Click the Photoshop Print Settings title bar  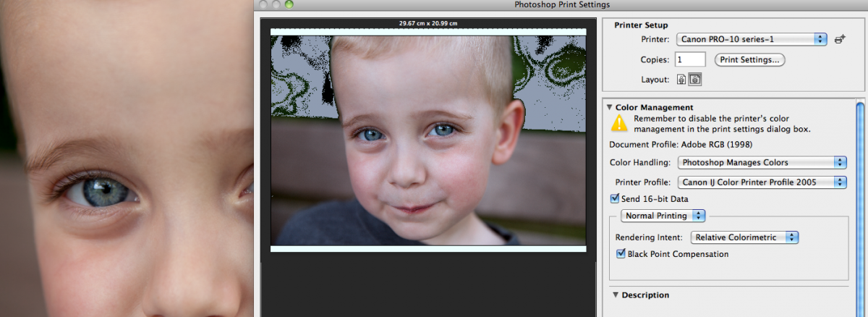point(561,4)
